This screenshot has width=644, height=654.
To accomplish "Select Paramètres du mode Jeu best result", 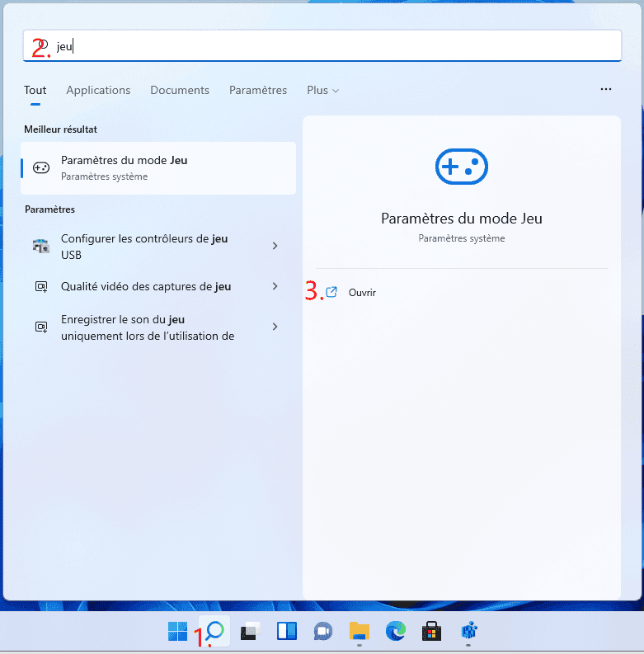I will tap(158, 168).
